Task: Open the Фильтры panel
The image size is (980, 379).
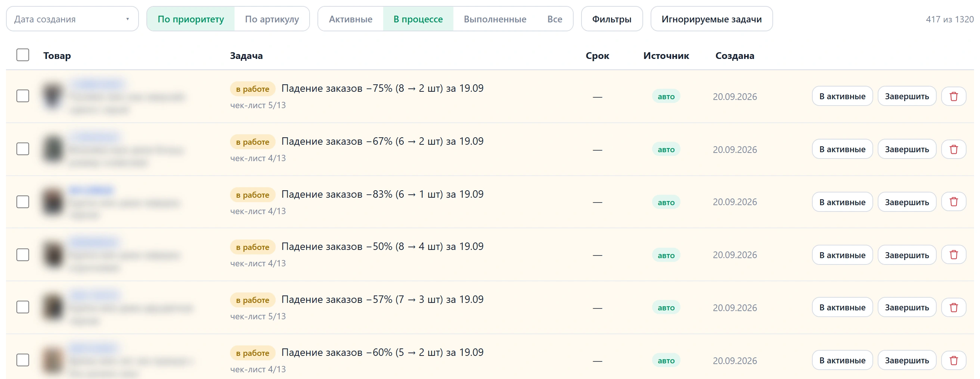Action: click(x=611, y=19)
